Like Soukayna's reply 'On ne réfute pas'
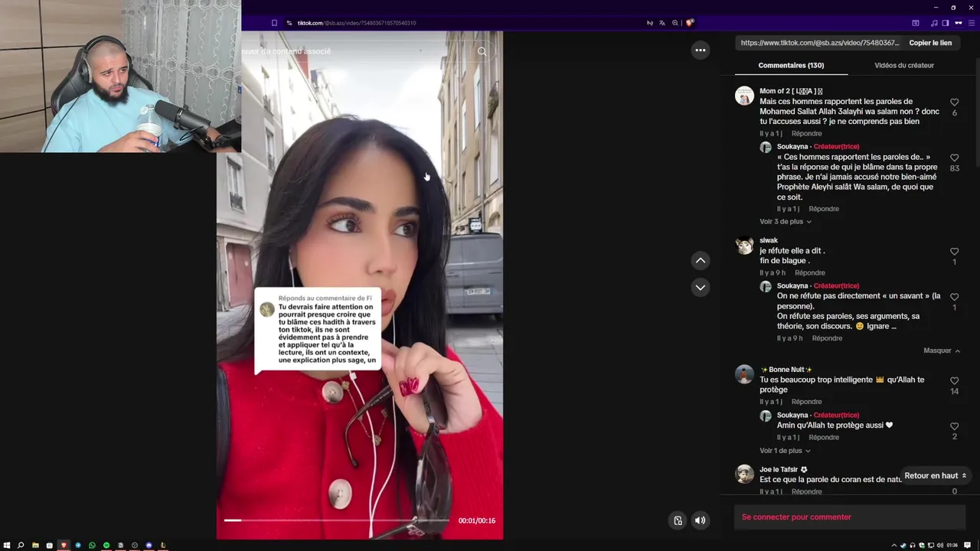Image resolution: width=980 pixels, height=551 pixels. coord(954,297)
